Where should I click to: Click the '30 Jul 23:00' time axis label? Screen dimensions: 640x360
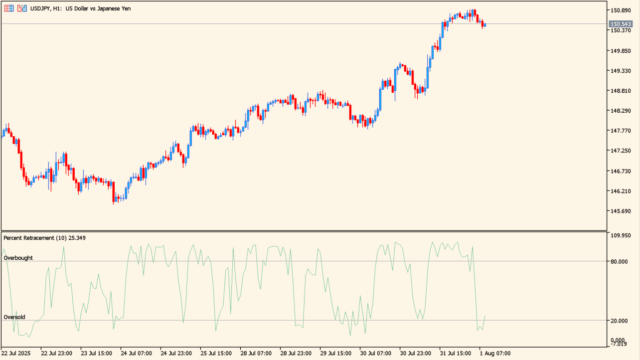(416, 353)
